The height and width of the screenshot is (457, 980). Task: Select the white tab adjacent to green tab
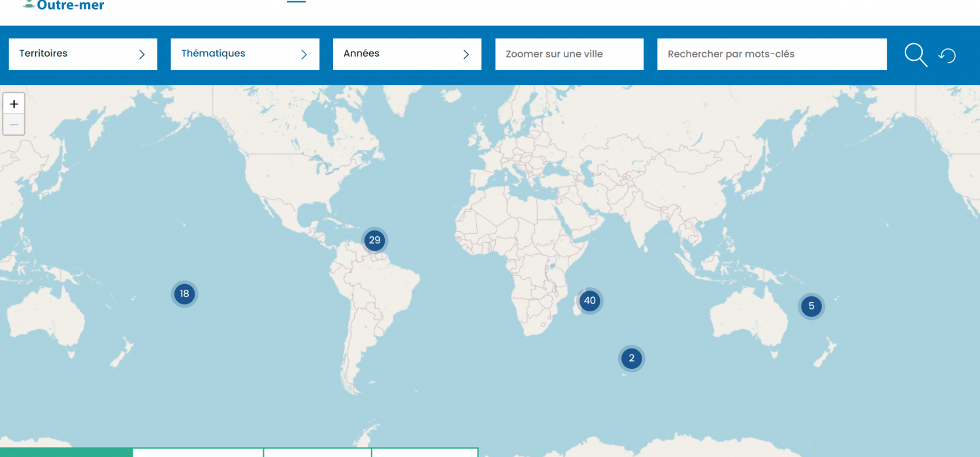(x=197, y=452)
